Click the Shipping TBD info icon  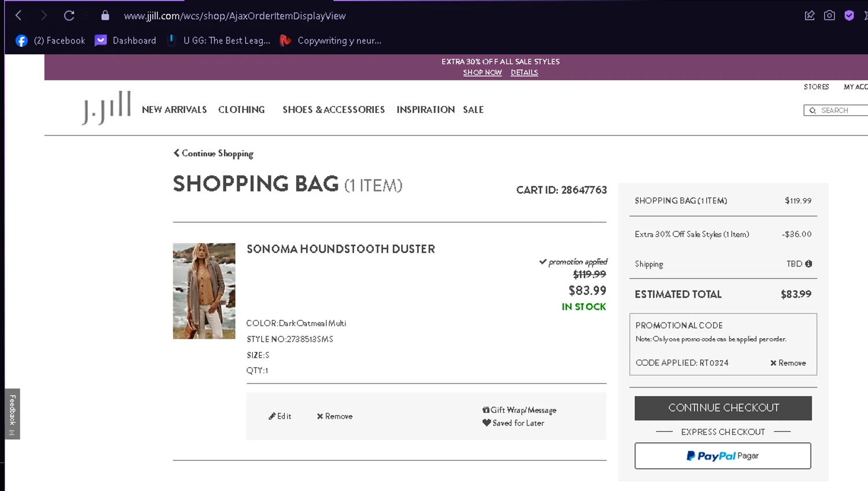tap(808, 263)
